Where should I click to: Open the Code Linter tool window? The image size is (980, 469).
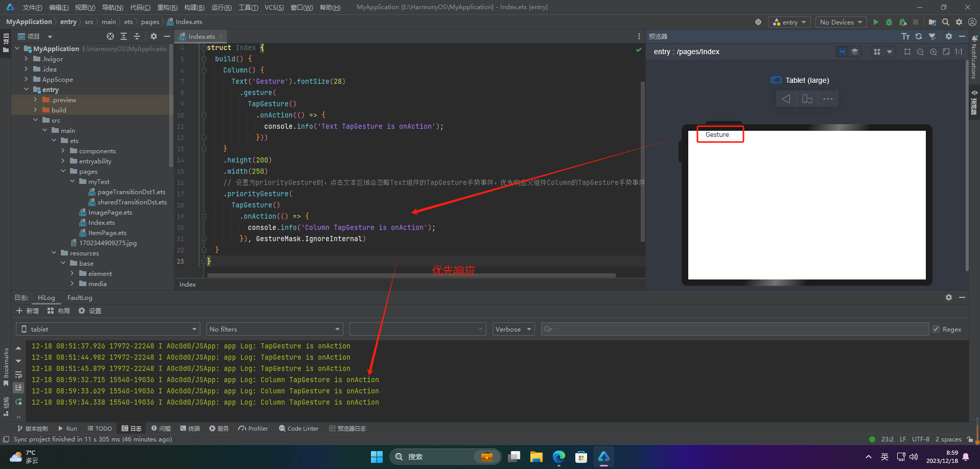click(x=299, y=428)
